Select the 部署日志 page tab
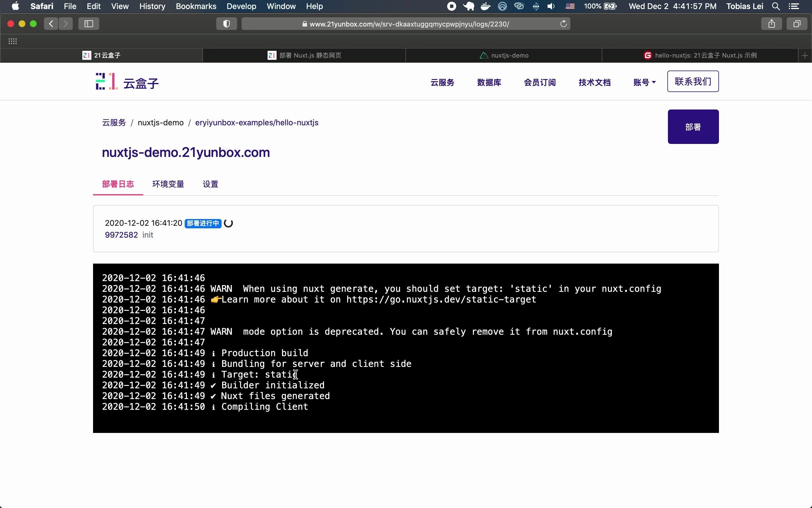Screen dimensions: 812x508 118,184
